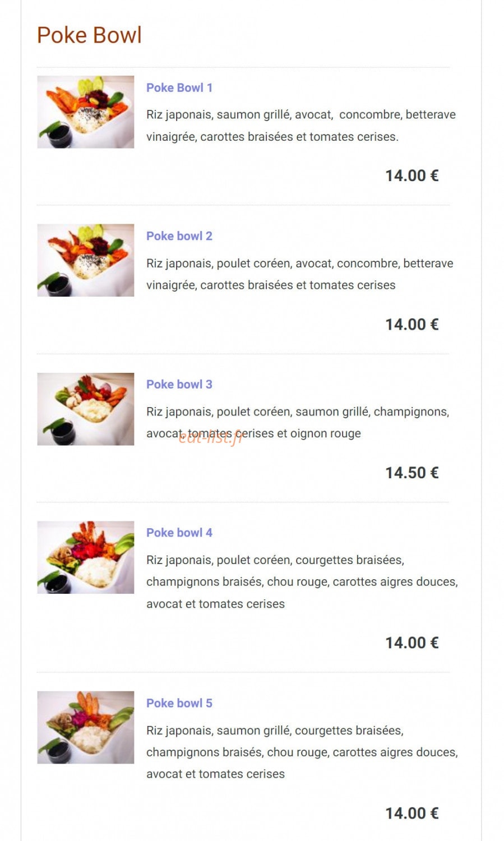
Task: Click the 14.00 € price of Poke bowl 4
Action: coord(411,643)
